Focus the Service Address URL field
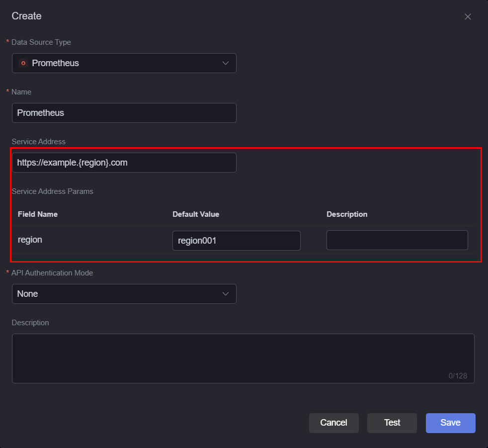Viewport: 488px width, 448px height. click(124, 163)
